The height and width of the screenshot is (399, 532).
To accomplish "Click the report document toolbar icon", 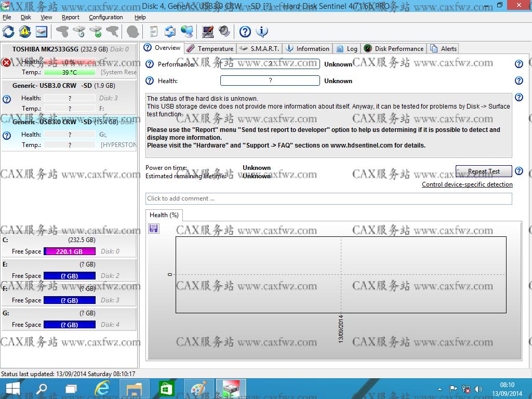I will 153,32.
